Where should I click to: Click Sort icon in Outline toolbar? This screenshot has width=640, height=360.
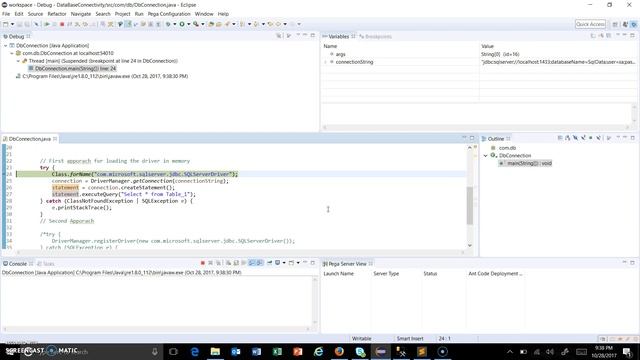567,138
